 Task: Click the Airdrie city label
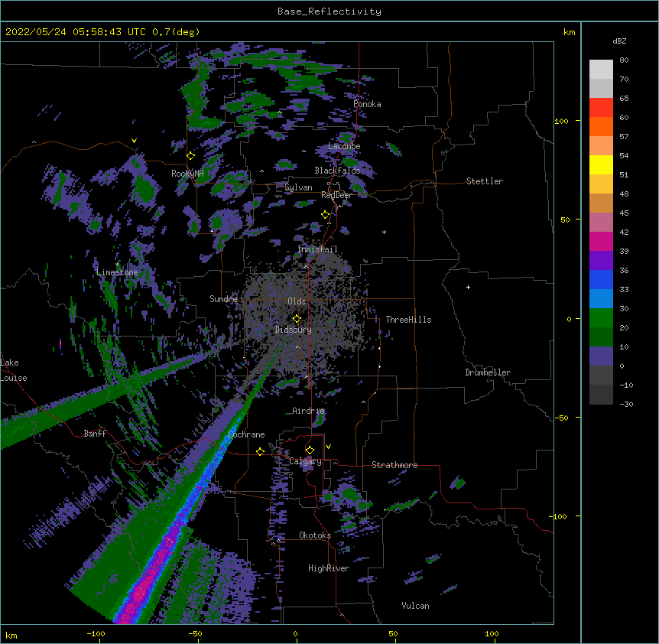click(x=309, y=411)
